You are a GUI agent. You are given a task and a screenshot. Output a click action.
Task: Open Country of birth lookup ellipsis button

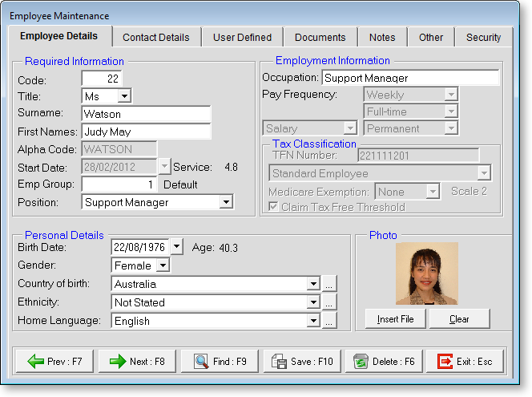click(x=330, y=284)
